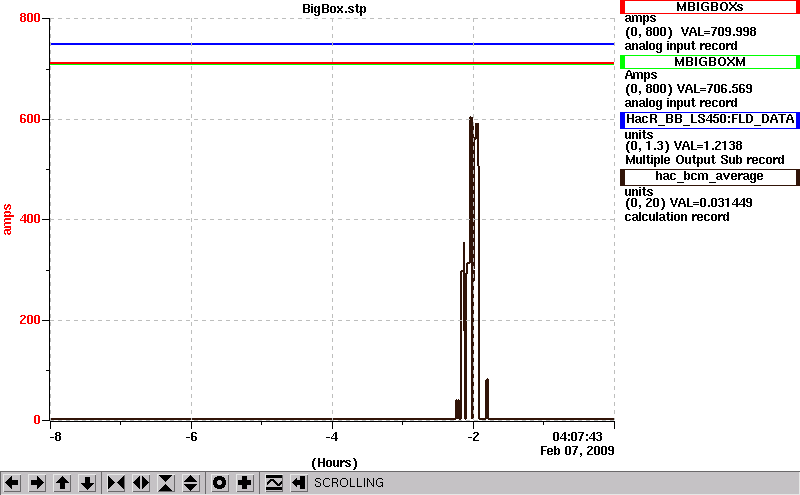Click the circle auto-scale icon

click(x=219, y=483)
